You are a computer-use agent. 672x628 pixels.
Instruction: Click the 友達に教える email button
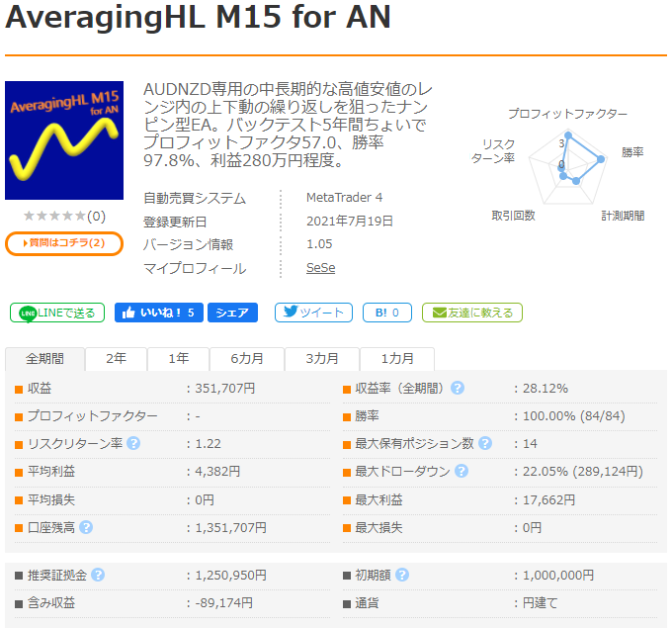[x=472, y=313]
